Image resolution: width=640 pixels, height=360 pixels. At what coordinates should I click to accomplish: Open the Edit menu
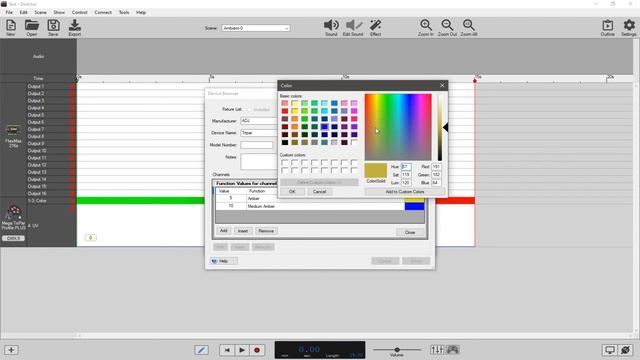23,12
